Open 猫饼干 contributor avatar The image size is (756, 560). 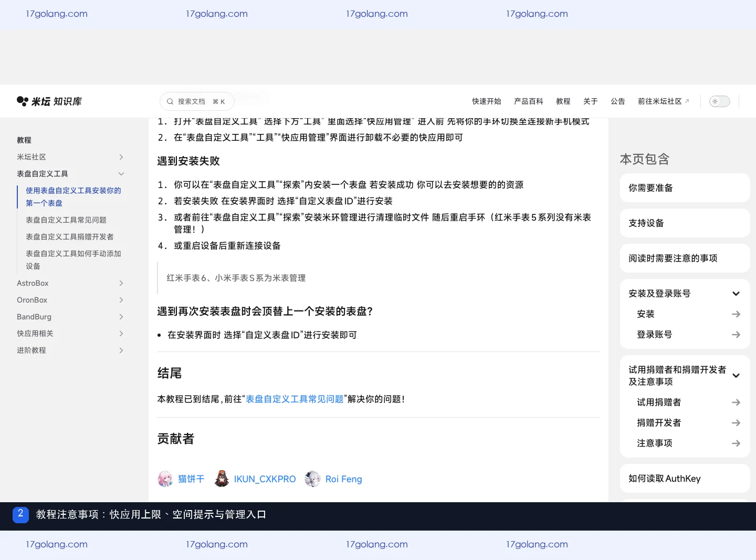(x=165, y=479)
